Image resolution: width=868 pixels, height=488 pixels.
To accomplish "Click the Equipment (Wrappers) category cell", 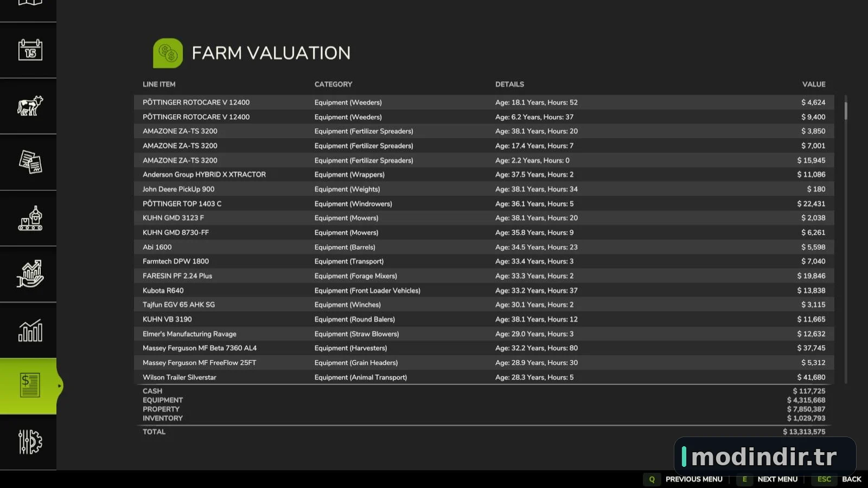I will [x=349, y=175].
